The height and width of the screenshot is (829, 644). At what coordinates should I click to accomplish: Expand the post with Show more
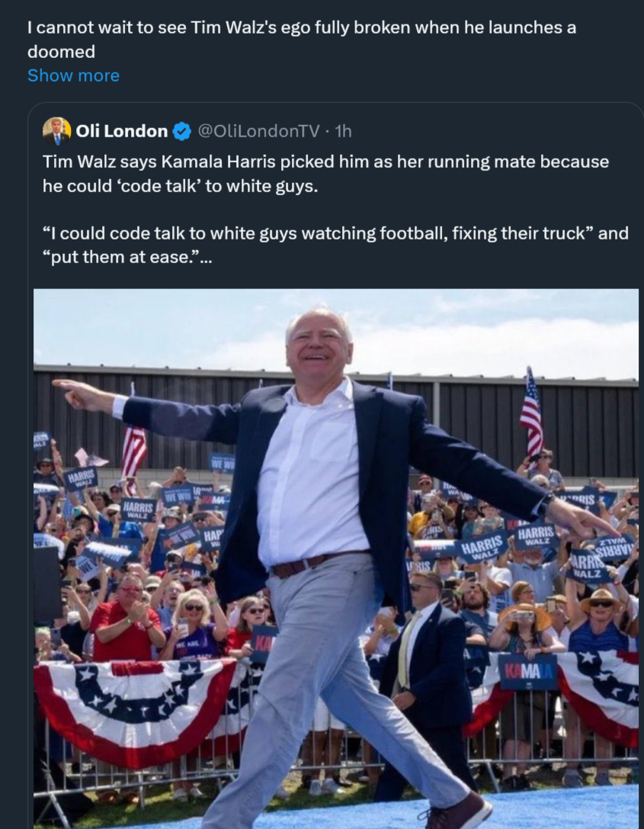pos(73,76)
